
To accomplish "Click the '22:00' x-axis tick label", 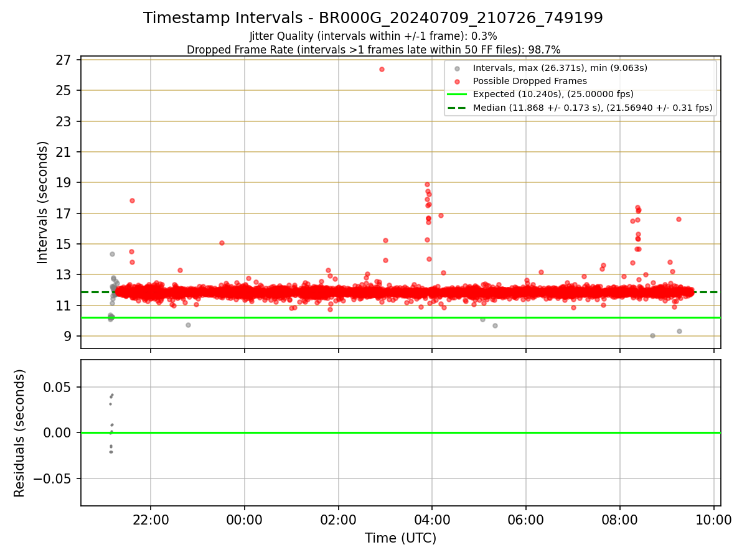I will (151, 519).
